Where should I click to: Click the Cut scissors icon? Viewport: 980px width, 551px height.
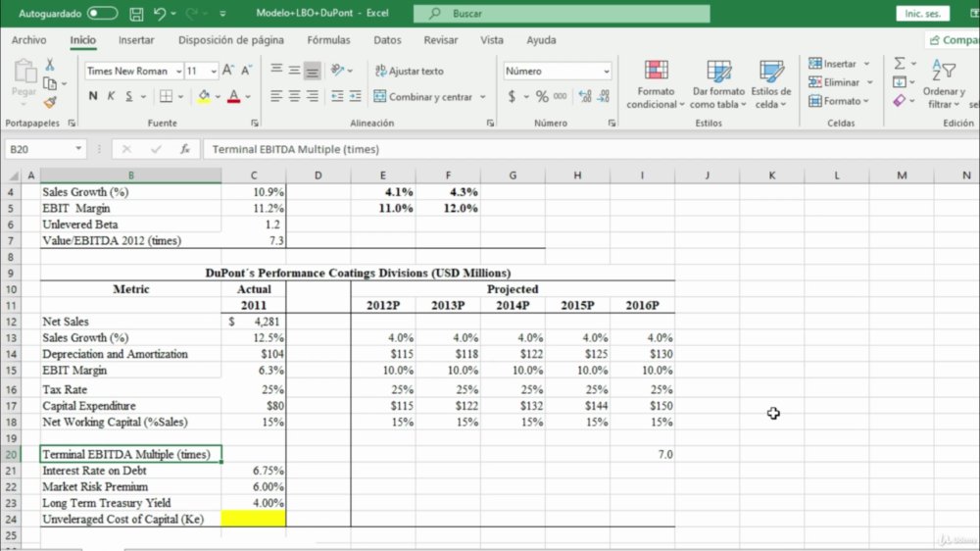tap(50, 65)
